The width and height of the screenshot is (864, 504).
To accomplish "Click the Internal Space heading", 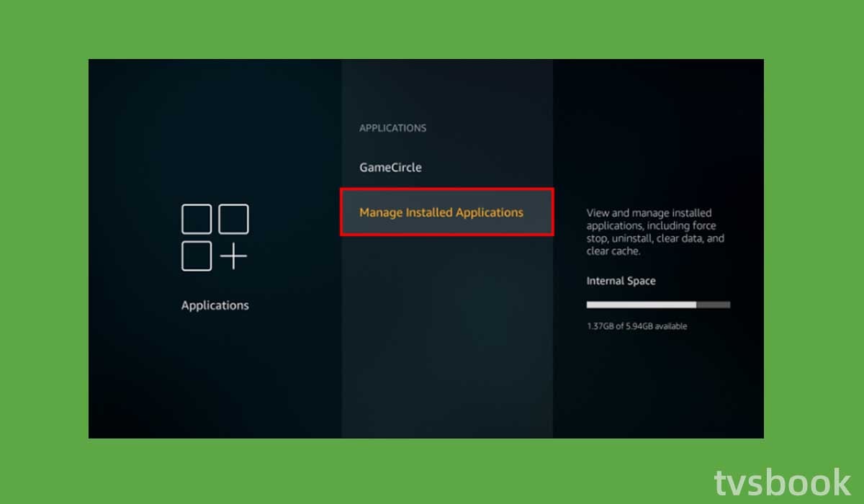I will (621, 281).
